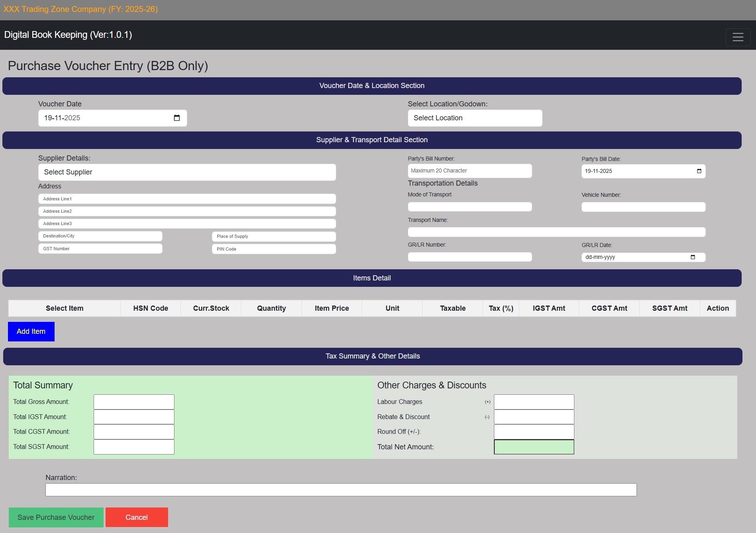Open GR/LR Date calendar picker icon
This screenshot has width=756, height=533.
click(x=693, y=257)
